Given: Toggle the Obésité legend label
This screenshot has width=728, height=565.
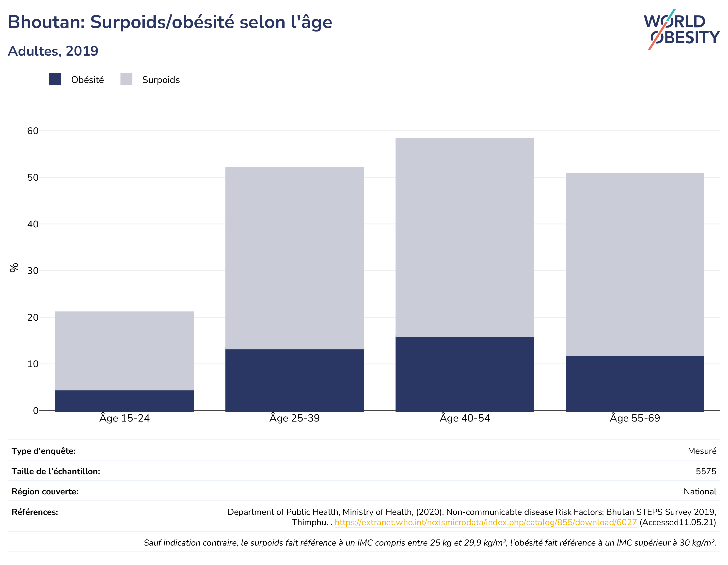Looking at the screenshot, I should (87, 80).
